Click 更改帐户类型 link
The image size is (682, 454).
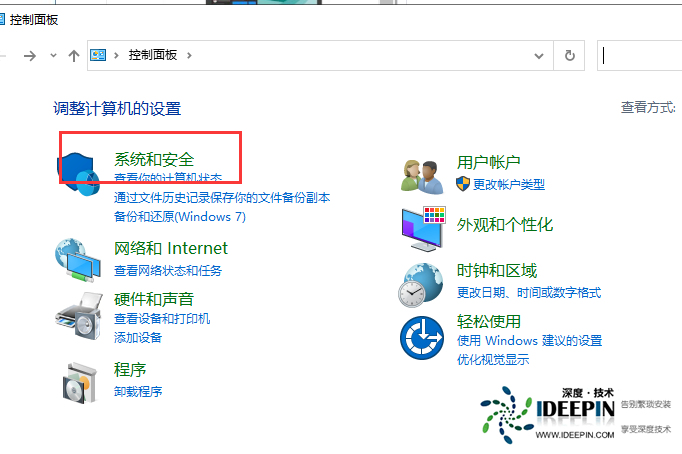click(x=509, y=184)
